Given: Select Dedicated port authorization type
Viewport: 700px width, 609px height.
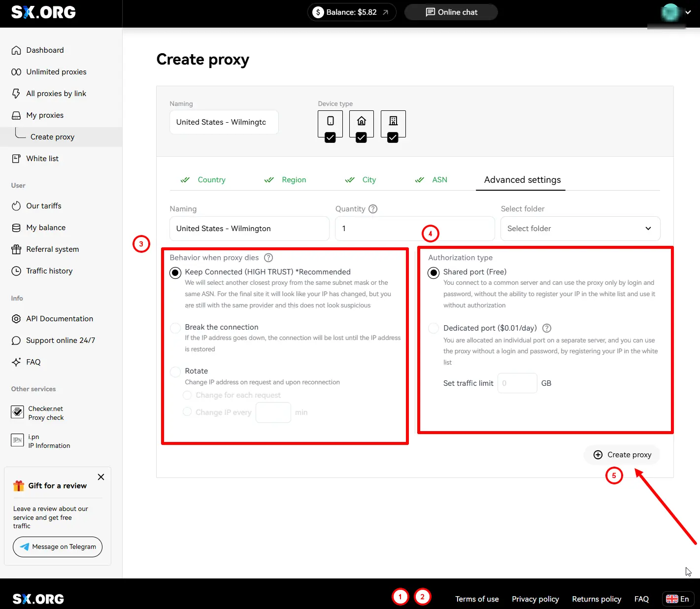Looking at the screenshot, I should coord(433,328).
